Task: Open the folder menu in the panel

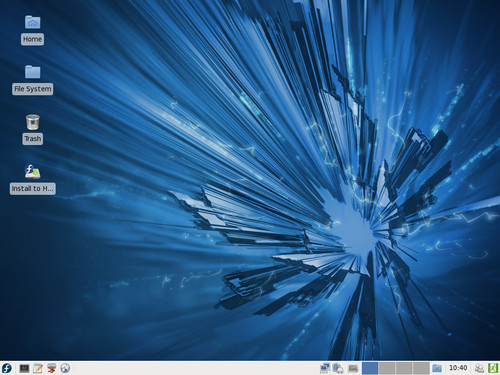Action: [x=437, y=368]
